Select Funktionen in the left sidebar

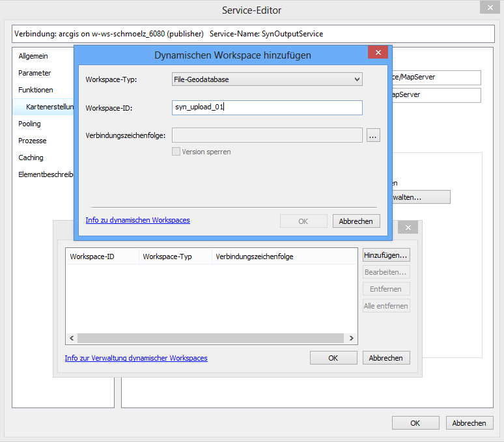(36, 90)
